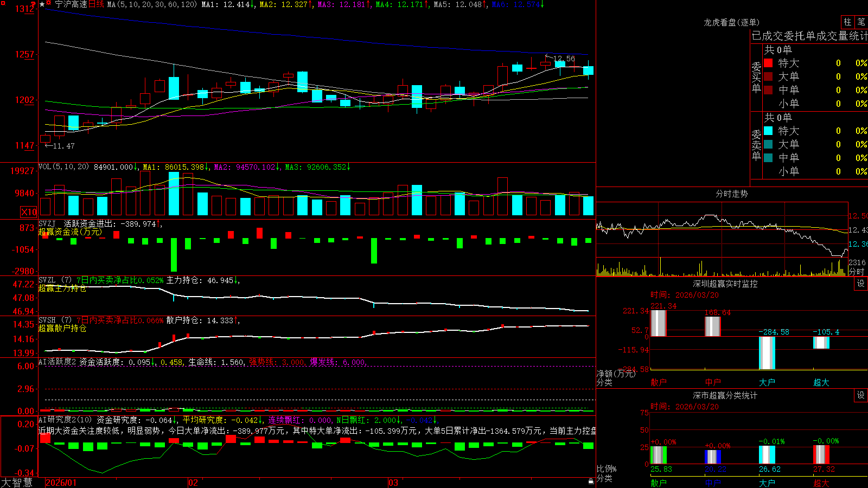The image size is (868, 488).
Task: Click the 时间: 2026/03/20 label in 实时监控
Action: (x=685, y=295)
